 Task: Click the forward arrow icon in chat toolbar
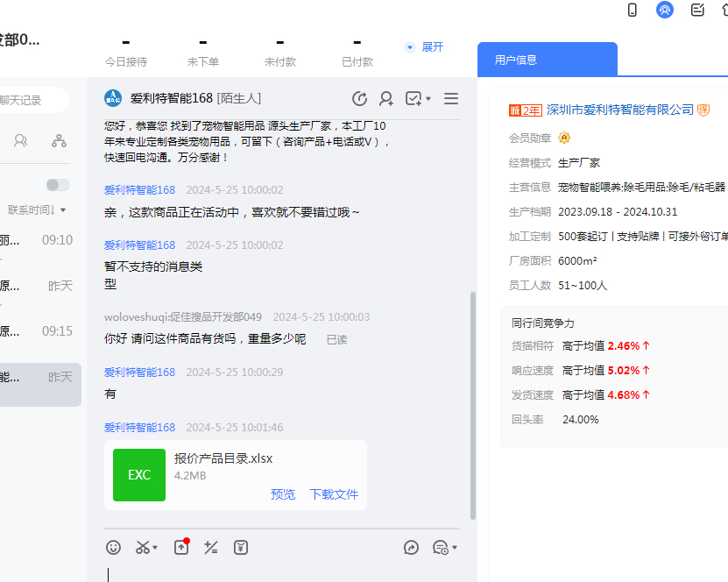pos(411,548)
